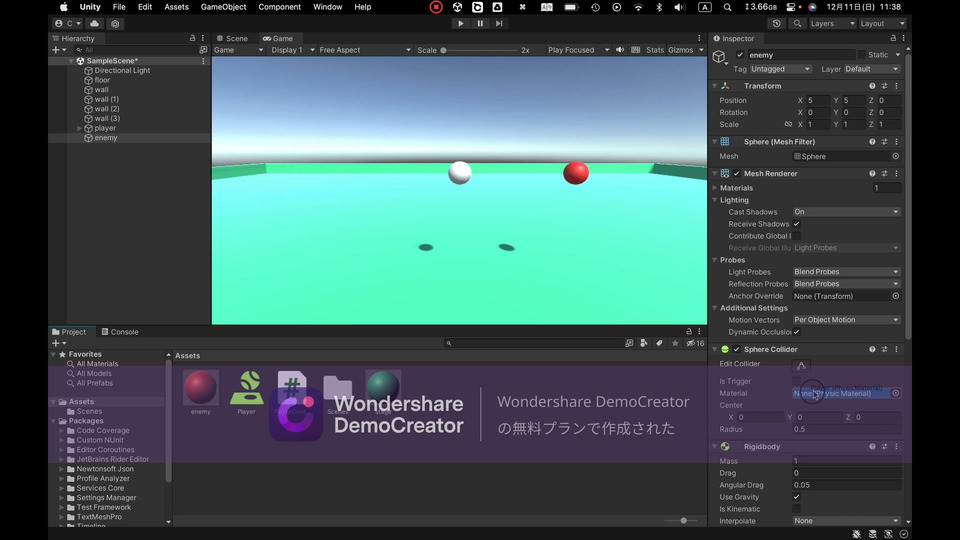Viewport: 960px width, 540px height.
Task: Open Transform component preset icon
Action: [884, 86]
